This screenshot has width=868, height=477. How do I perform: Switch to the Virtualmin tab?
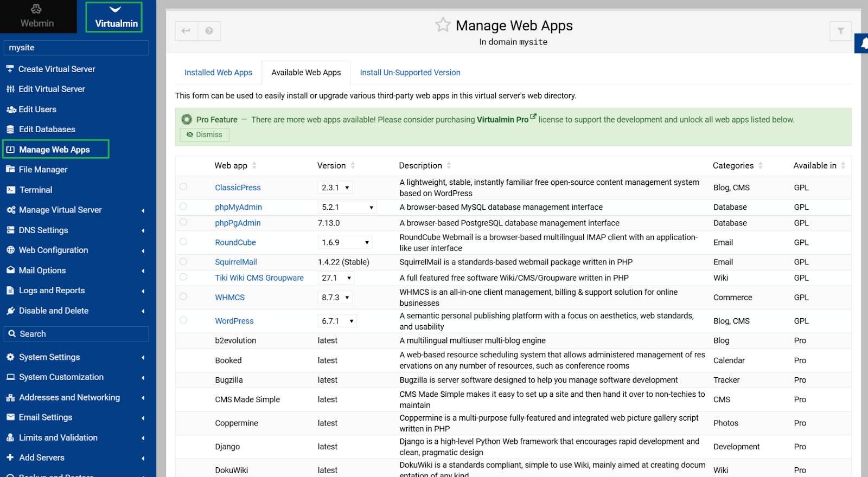(114, 17)
